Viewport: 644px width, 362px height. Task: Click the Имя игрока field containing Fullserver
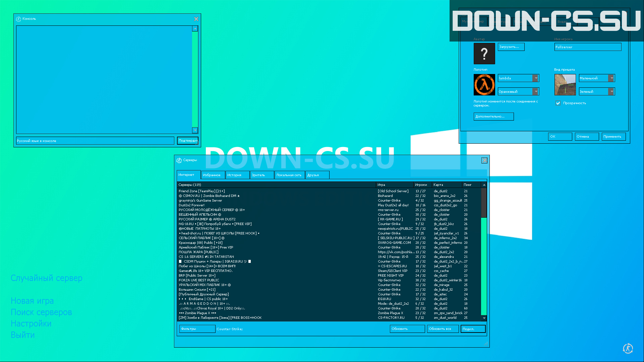[588, 47]
